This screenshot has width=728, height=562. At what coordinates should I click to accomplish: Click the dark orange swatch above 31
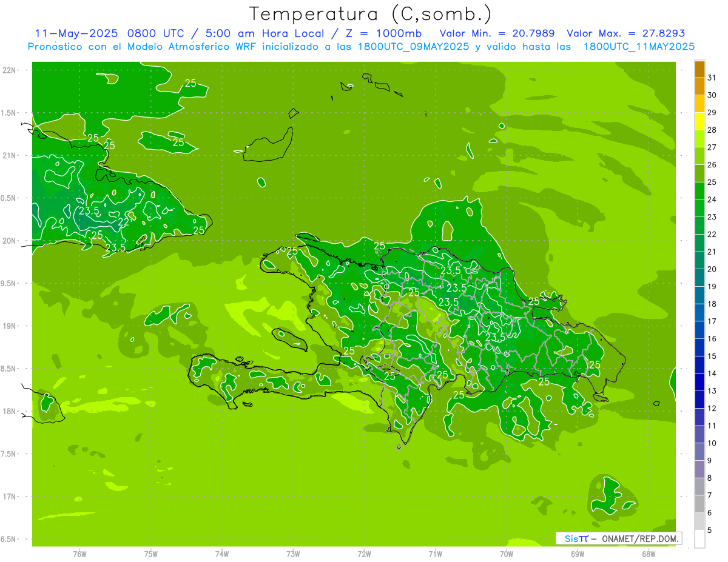(699, 69)
